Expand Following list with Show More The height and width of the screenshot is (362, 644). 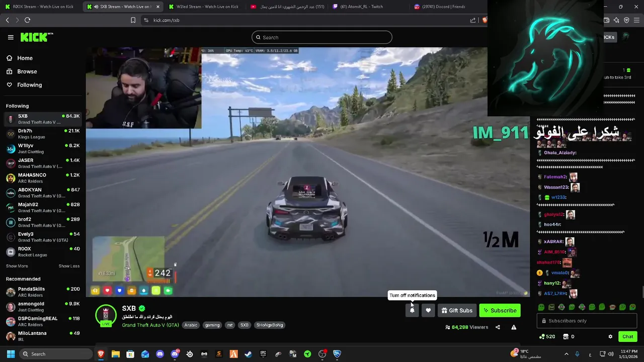pos(17,266)
